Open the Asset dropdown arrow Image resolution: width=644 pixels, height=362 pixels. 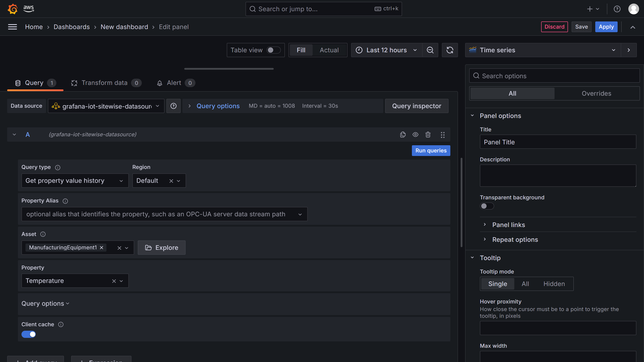click(x=127, y=248)
